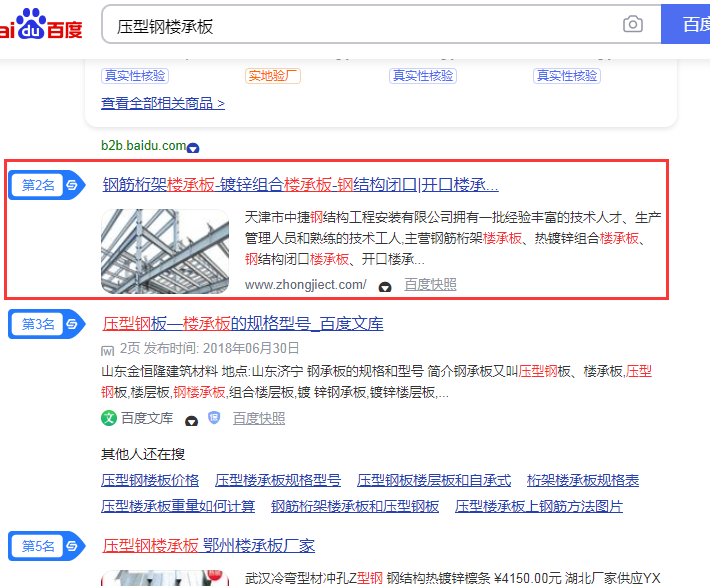This screenshot has height=586, width=710.
Task: Click green 百度文库 source icon
Action: coord(109,418)
